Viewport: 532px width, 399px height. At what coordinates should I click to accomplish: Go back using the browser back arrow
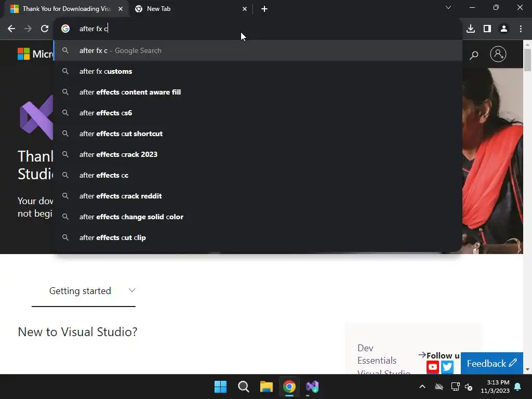pyautogui.click(x=11, y=29)
